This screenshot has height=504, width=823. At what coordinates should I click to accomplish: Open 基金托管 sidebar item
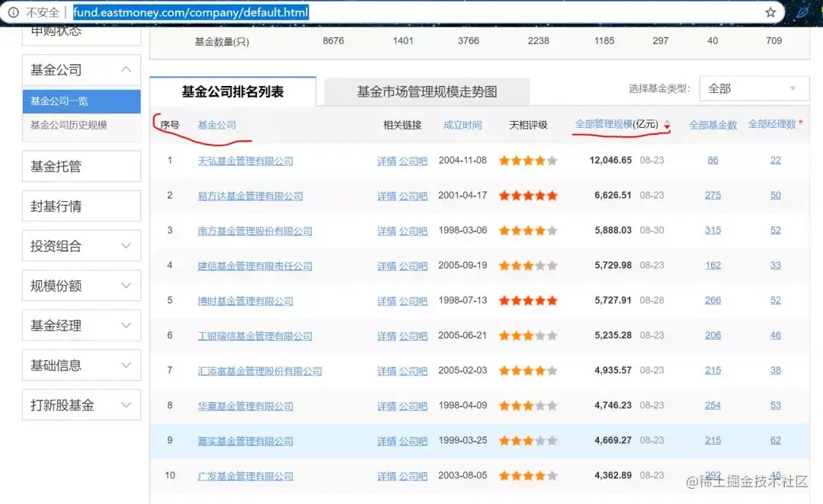point(82,166)
